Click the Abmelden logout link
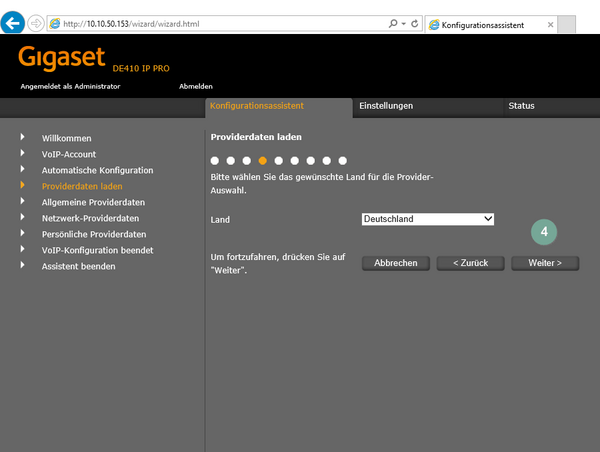This screenshot has height=452, width=600. coord(195,86)
